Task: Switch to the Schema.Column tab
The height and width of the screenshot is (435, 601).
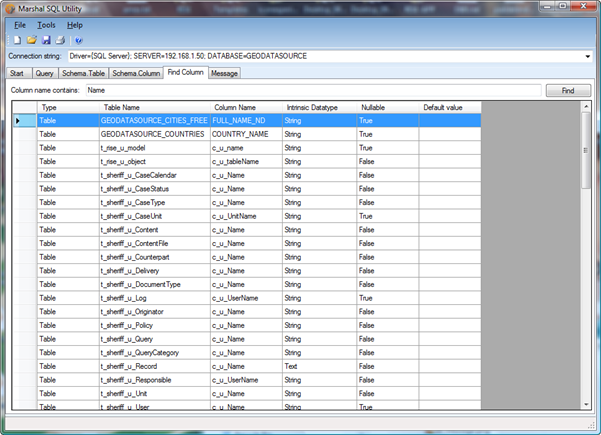Action: [x=136, y=73]
